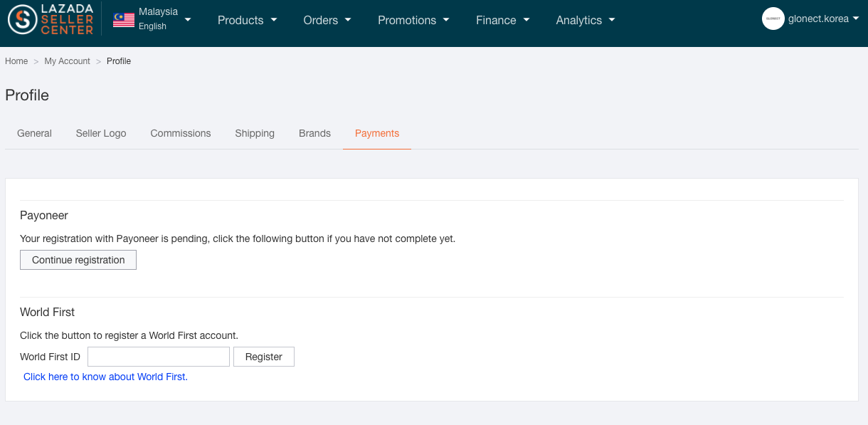Viewport: 868px width, 425px height.
Task: Open My Account breadcrumb link
Action: click(x=68, y=61)
